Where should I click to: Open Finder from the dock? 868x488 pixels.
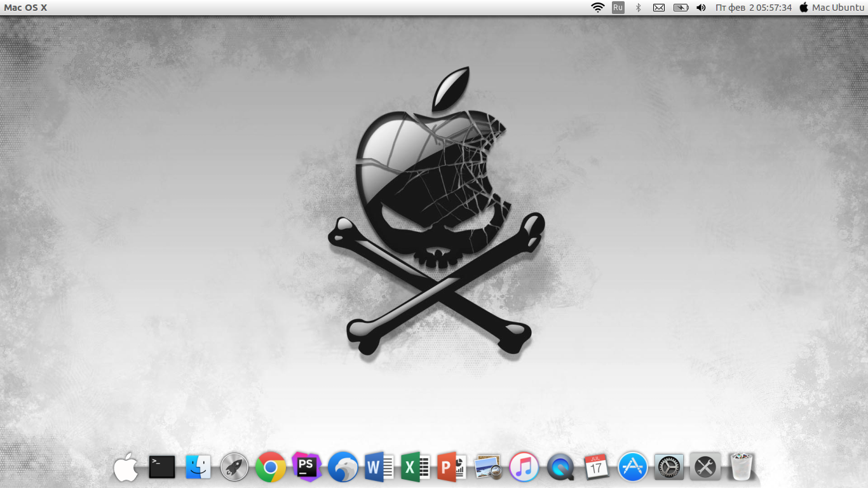click(198, 467)
